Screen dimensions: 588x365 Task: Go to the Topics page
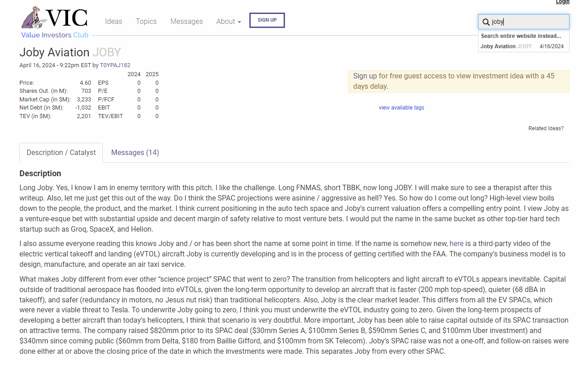click(146, 21)
